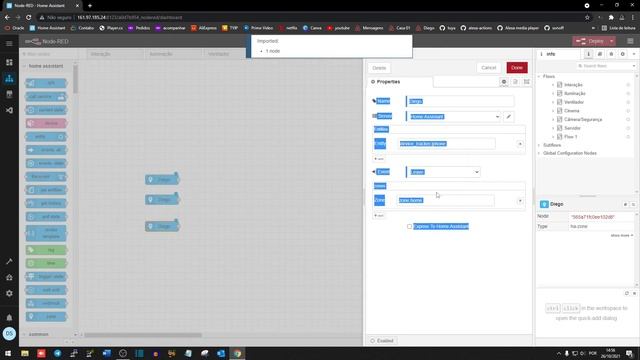Open the Node-RED main menu icon
The width and height of the screenshot is (640, 360).
(630, 41)
